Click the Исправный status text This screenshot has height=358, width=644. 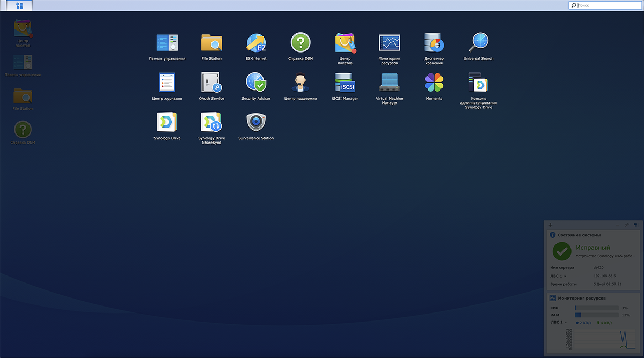[592, 248]
